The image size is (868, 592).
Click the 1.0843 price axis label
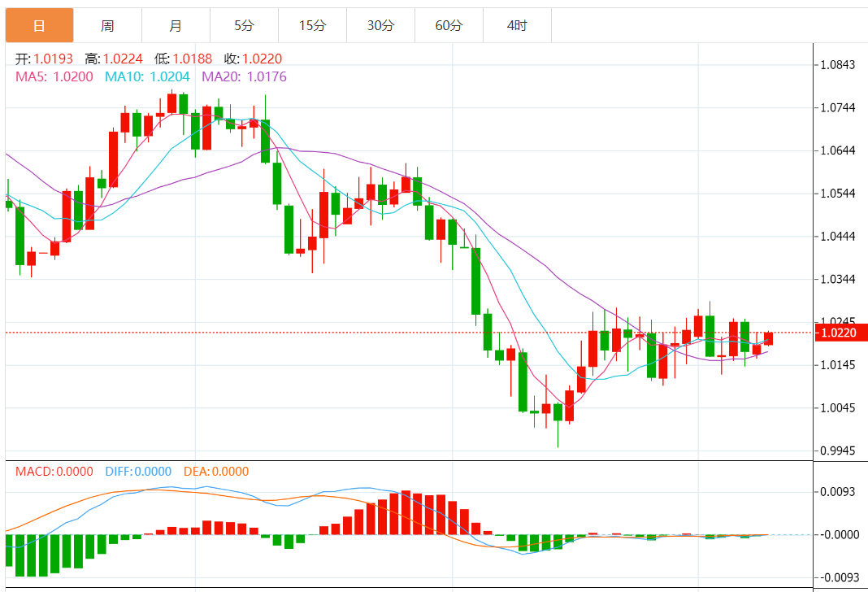[838, 65]
